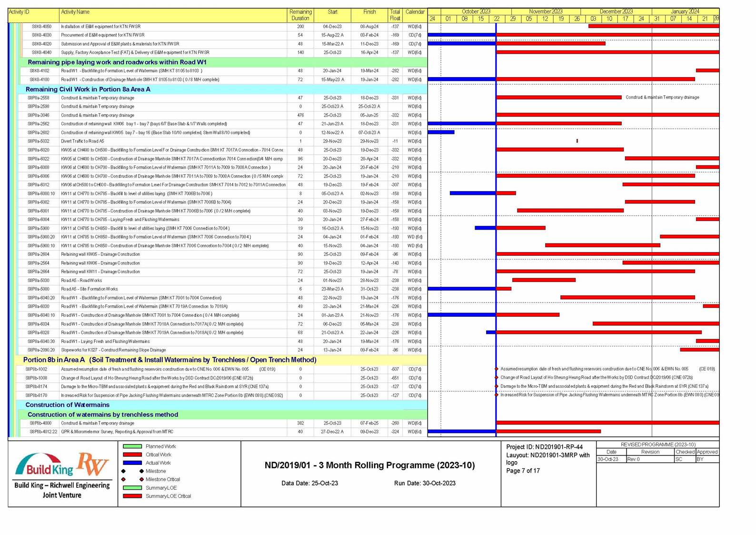Collapse the Portion 8b in Area A group band
Screen dimensions: 756x535
[169, 360]
